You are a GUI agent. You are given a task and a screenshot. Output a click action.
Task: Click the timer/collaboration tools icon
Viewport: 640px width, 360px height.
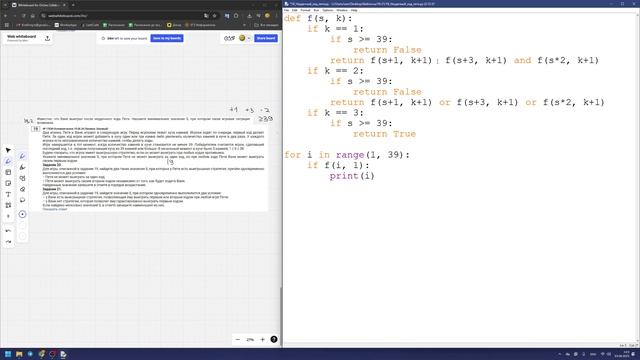click(229, 38)
